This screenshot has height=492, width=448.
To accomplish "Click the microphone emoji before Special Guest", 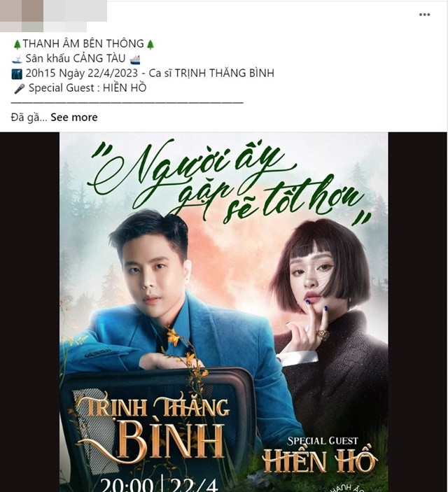I will point(19,88).
